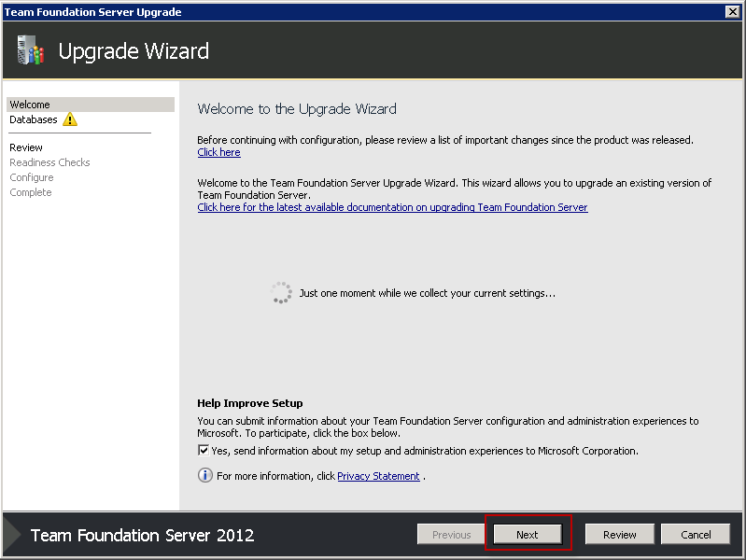This screenshot has height=560, width=746.
Task: Click the loading spinner icon
Action: click(281, 293)
